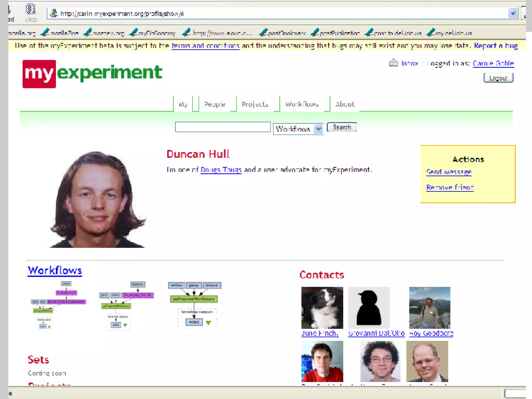Expand the address bar URL history dropdown
This screenshot has height=399, width=532.
pos(513,13)
